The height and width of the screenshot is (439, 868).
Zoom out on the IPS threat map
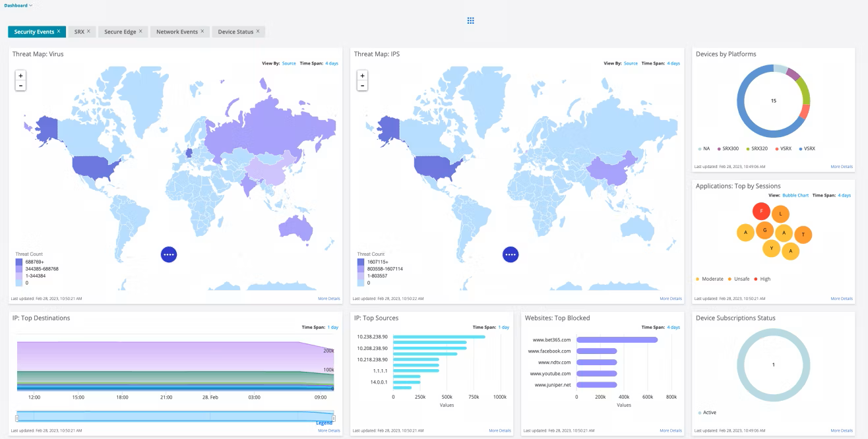362,86
